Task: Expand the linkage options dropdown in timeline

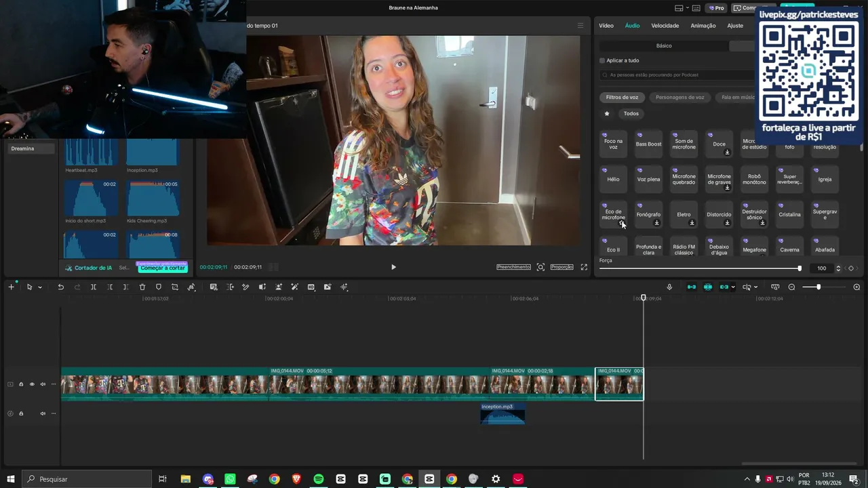Action: [x=733, y=287]
